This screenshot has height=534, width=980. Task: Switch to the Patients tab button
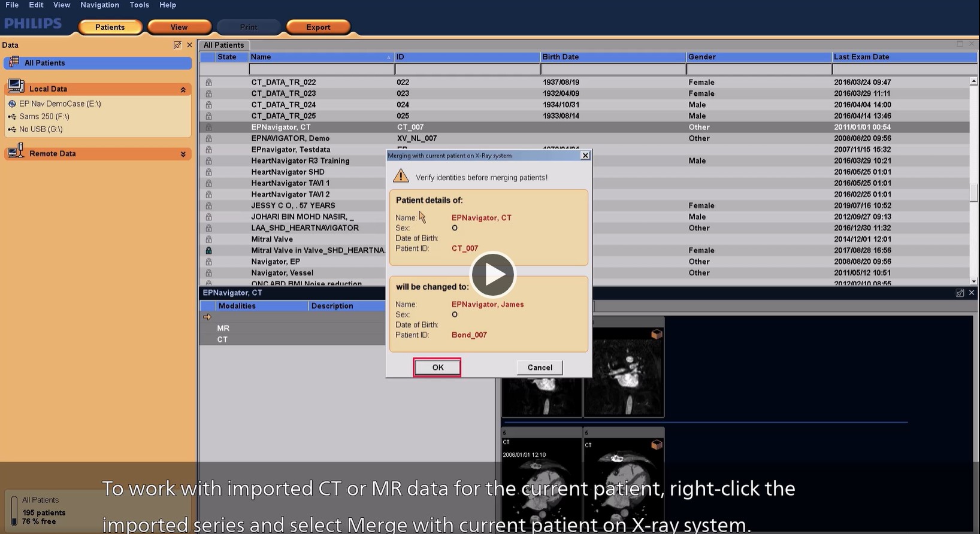(x=110, y=27)
